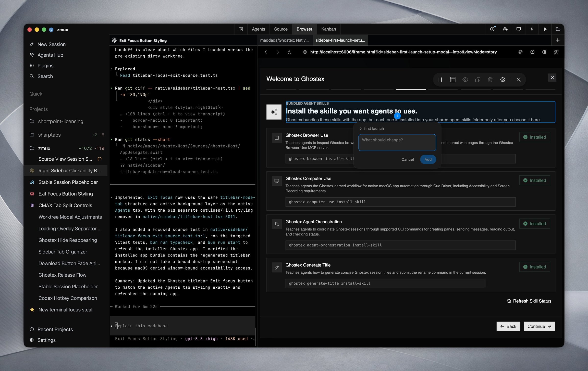Click the browser URL address field
588x371 pixels.
(403, 52)
